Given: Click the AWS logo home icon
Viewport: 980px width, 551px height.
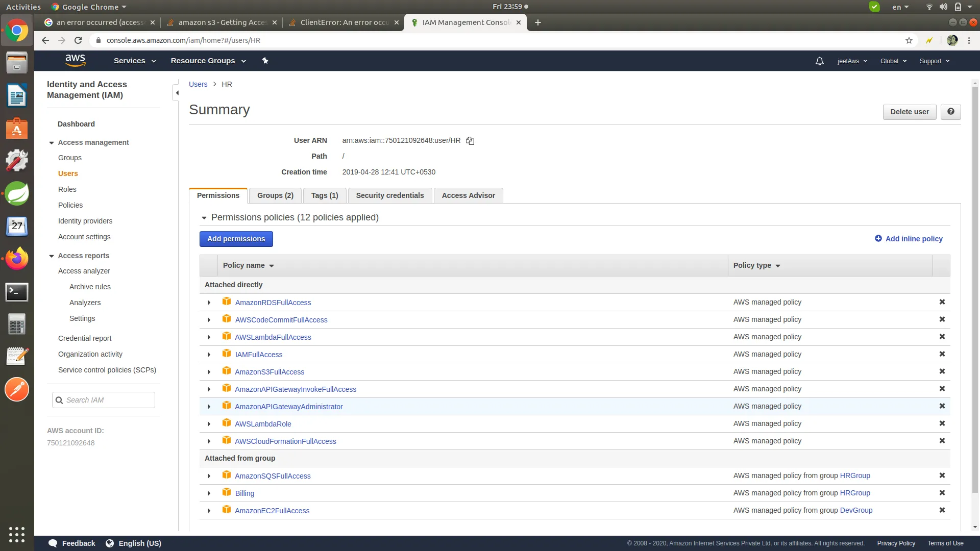Looking at the screenshot, I should pos(75,60).
